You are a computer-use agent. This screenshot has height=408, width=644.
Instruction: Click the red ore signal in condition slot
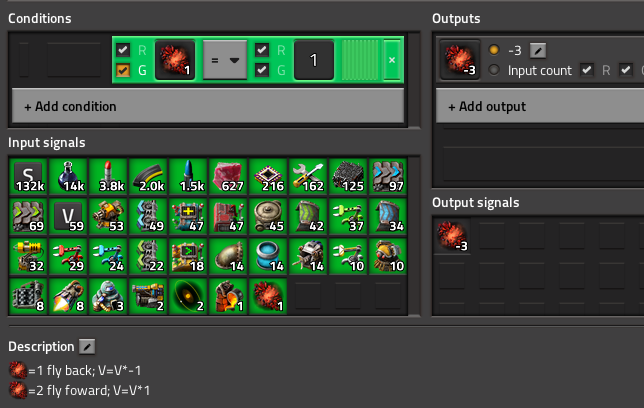click(x=175, y=60)
